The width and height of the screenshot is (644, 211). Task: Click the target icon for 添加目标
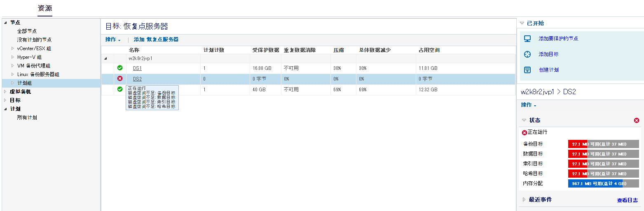coord(527,54)
